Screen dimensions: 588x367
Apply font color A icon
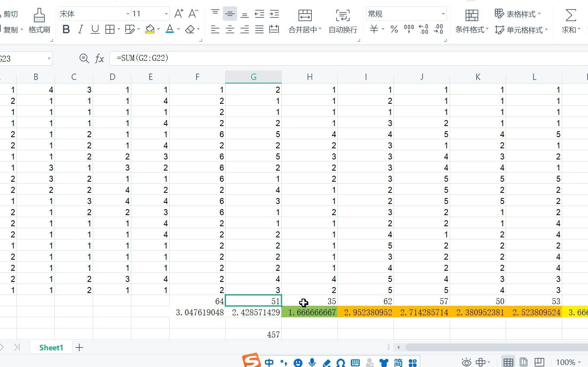(170, 29)
